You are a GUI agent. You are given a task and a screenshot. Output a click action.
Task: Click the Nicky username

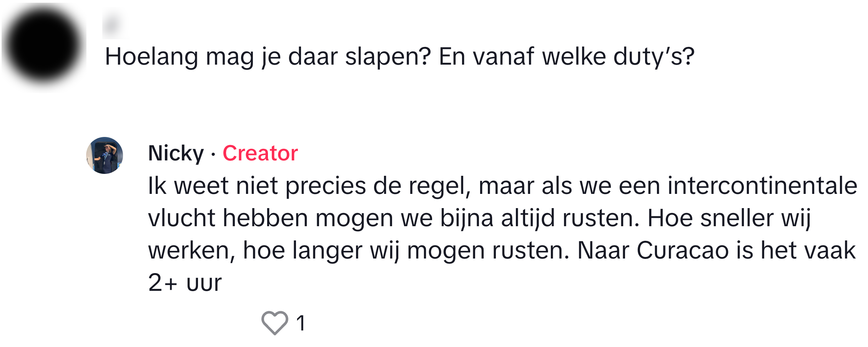pos(176,153)
